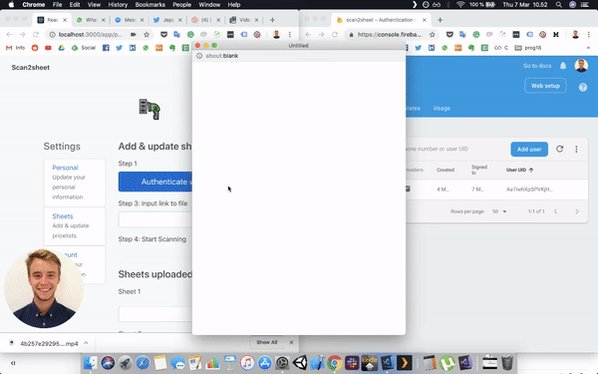Open the Bookmarks menu
Screen dimensions: 598x374
[150, 5]
